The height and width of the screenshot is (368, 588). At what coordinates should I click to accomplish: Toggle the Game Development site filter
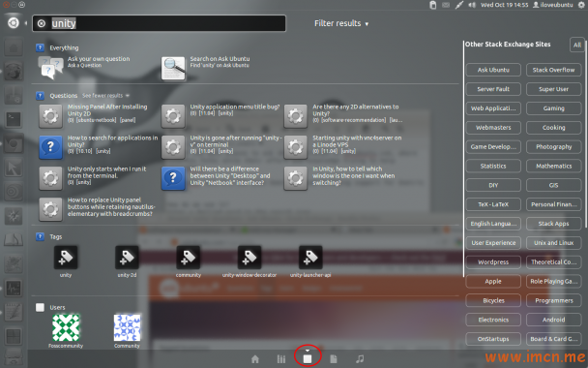pos(493,146)
